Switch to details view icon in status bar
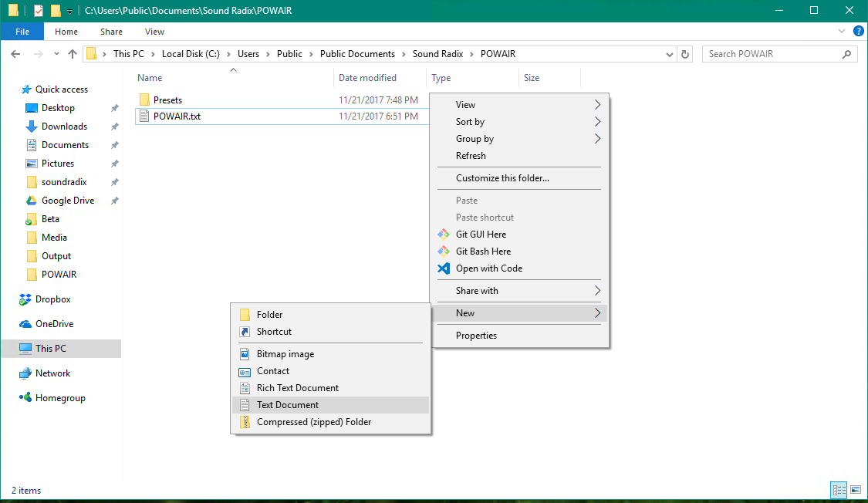This screenshot has height=503, width=868. [839, 490]
